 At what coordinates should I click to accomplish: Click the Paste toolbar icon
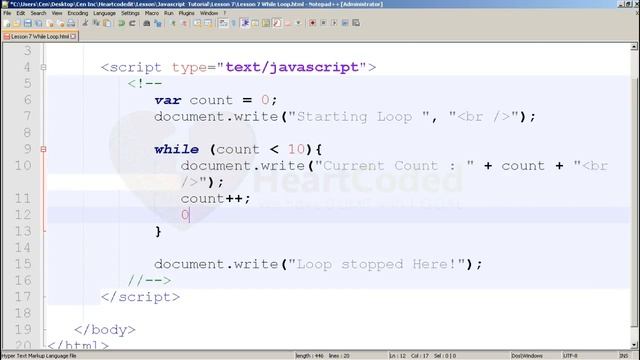pyautogui.click(x=107, y=23)
